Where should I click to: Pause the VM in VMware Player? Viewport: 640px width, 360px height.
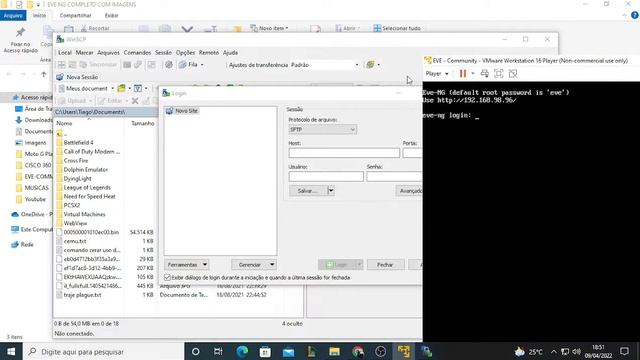coord(462,73)
